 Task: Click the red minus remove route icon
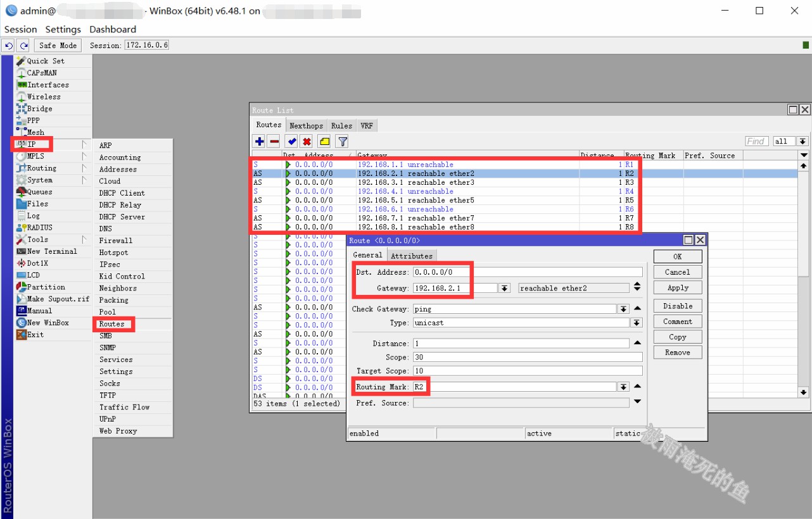click(x=274, y=142)
